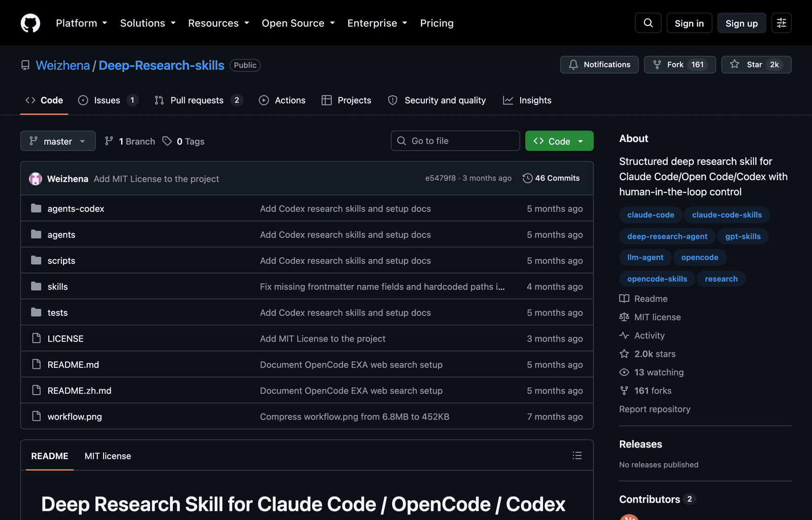View the 46 Commits history
812x520 pixels.
point(551,178)
